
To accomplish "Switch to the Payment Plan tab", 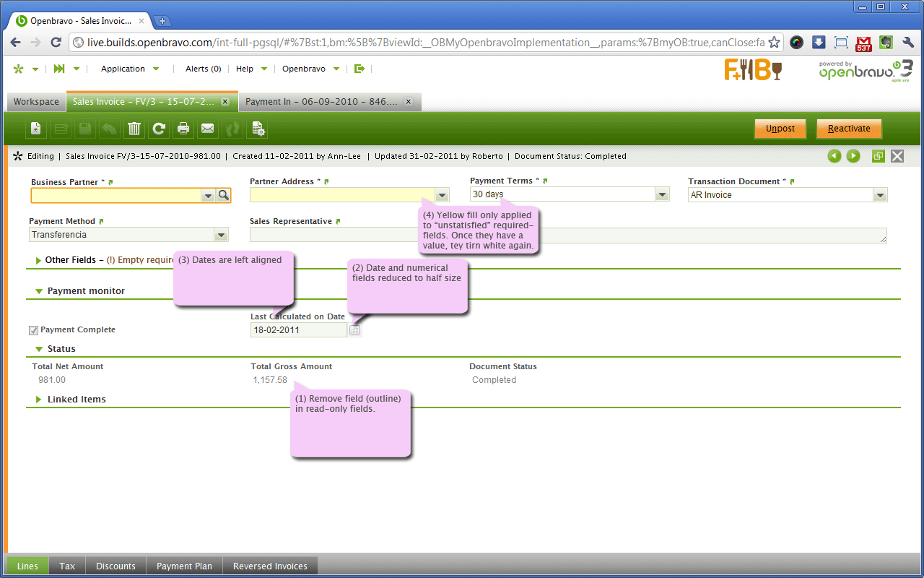I will 184,566.
